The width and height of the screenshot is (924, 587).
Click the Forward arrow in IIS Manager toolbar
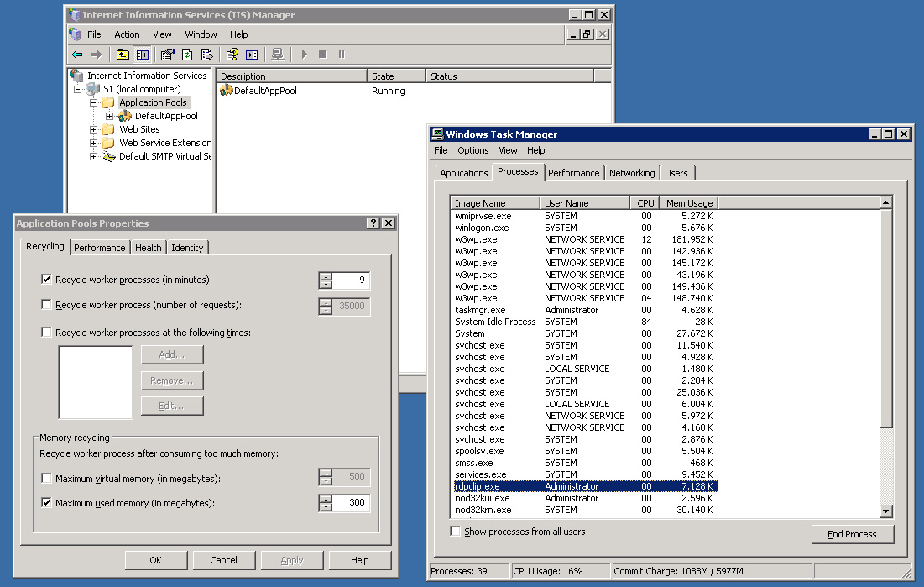click(96, 55)
